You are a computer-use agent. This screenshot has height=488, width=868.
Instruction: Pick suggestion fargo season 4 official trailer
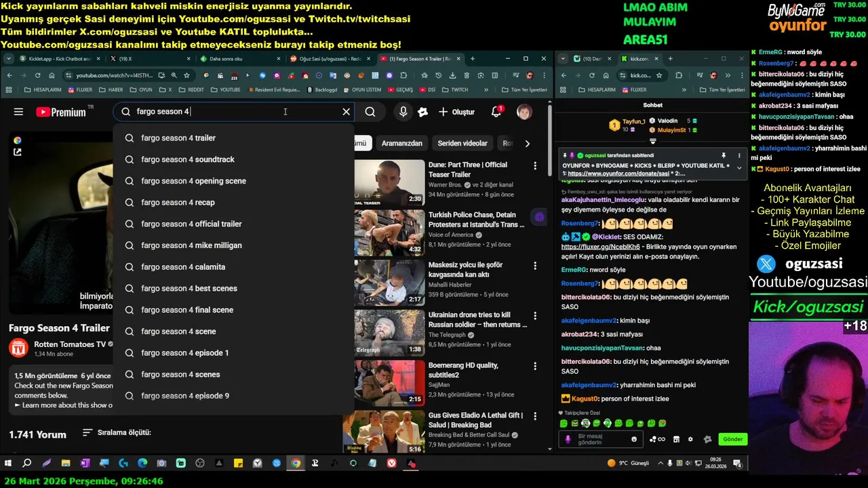point(234,224)
